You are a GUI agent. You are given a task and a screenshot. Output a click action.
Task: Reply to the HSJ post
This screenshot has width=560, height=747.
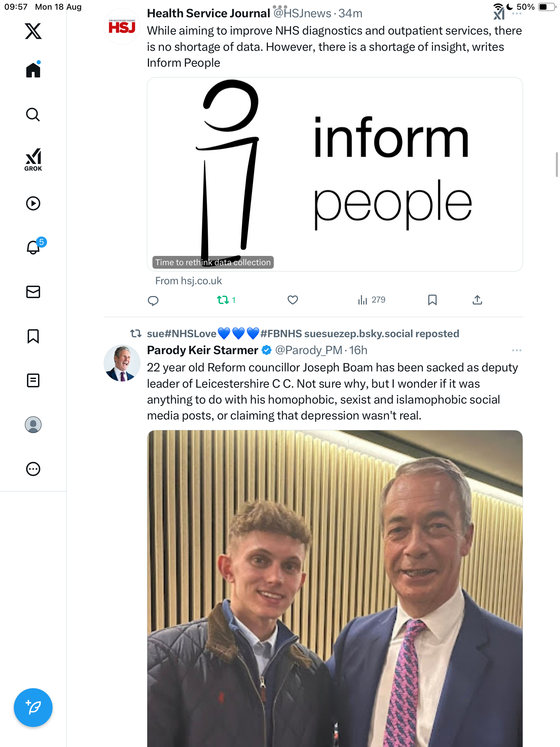pyautogui.click(x=153, y=301)
